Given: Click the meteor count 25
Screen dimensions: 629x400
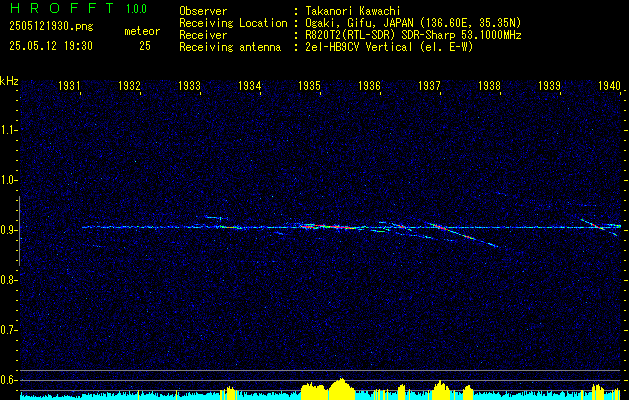Looking at the screenshot, I should [145, 46].
